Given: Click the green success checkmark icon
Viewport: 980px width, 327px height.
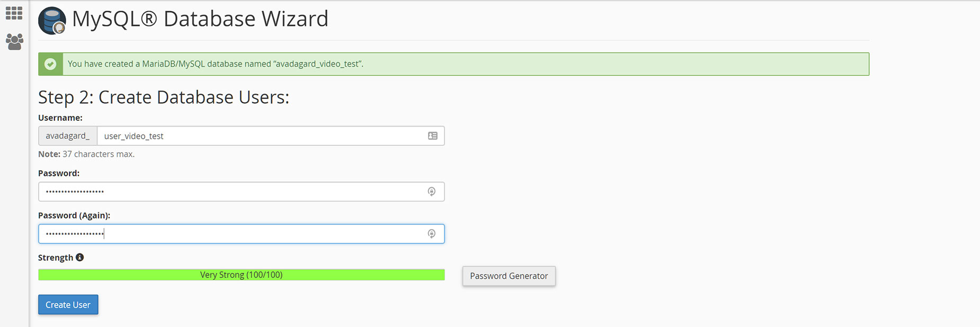Looking at the screenshot, I should coord(50,64).
